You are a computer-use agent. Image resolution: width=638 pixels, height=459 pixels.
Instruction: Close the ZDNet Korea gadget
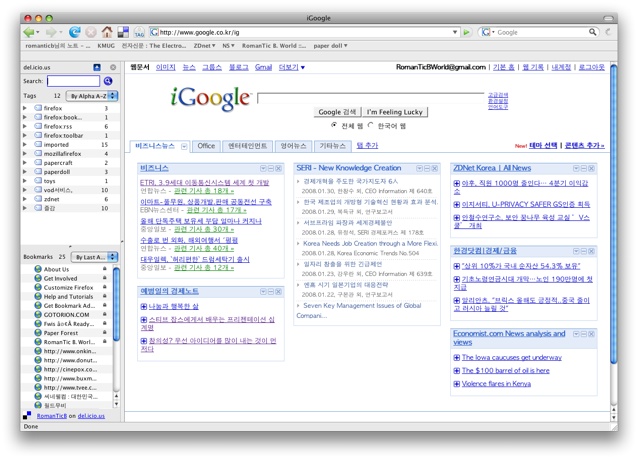coord(591,168)
